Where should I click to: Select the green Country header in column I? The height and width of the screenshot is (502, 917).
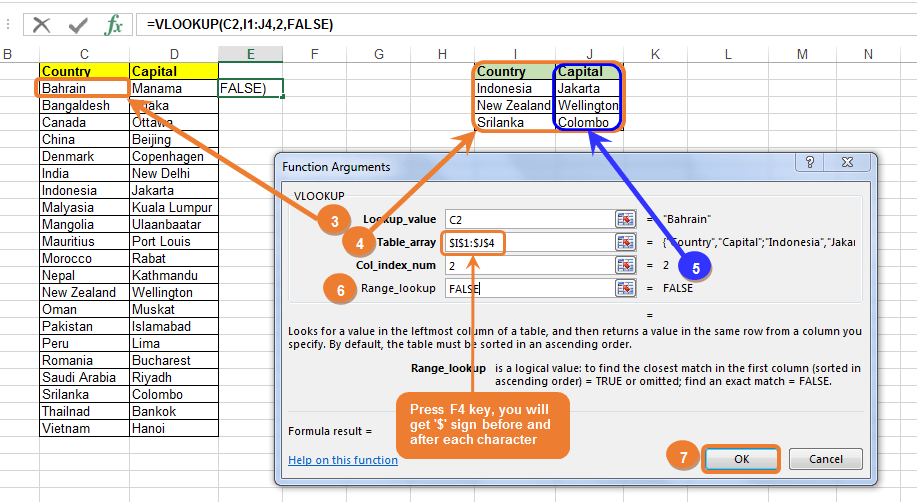coord(515,71)
